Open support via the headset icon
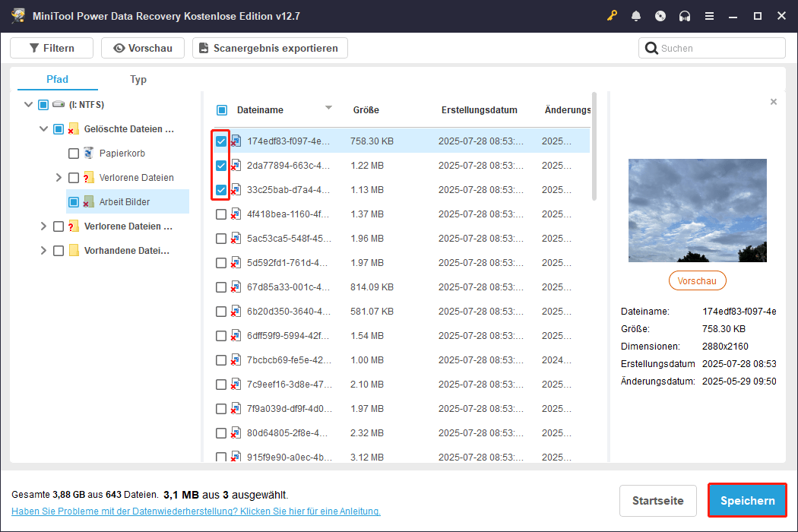The width and height of the screenshot is (798, 532). (x=685, y=15)
